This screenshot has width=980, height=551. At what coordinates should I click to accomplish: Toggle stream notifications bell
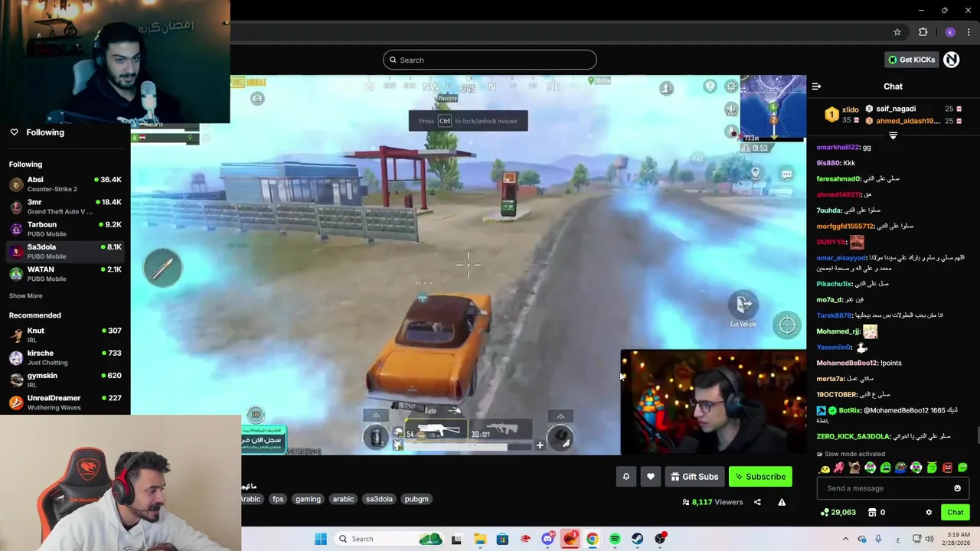point(626,477)
